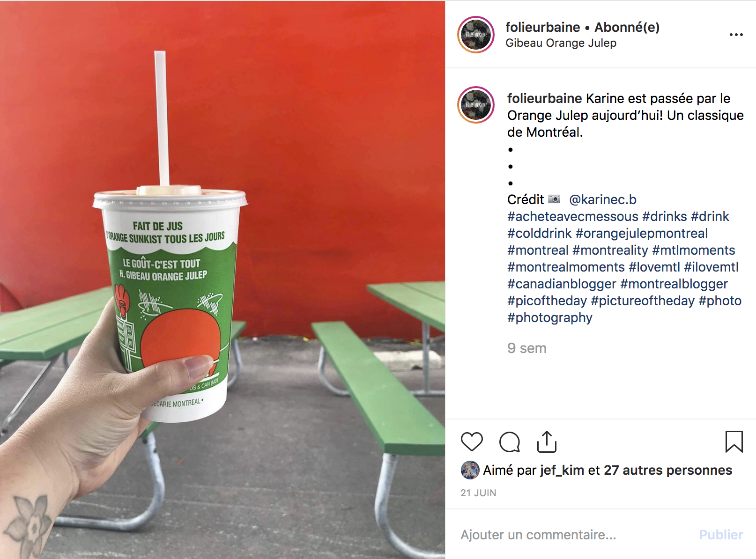Like the post with the heart icon
Image resolution: width=756 pixels, height=559 pixels.
pos(472,441)
